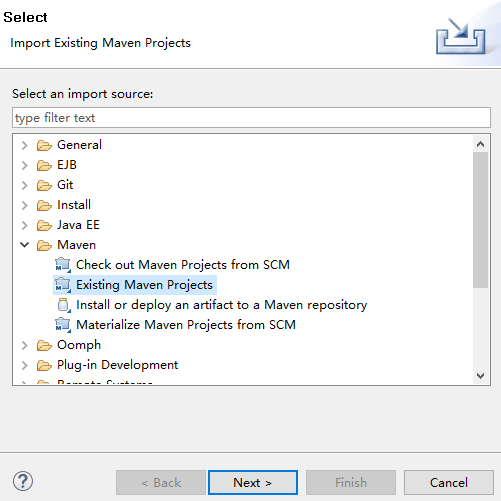Click the scrollbar up arrow

(x=480, y=144)
